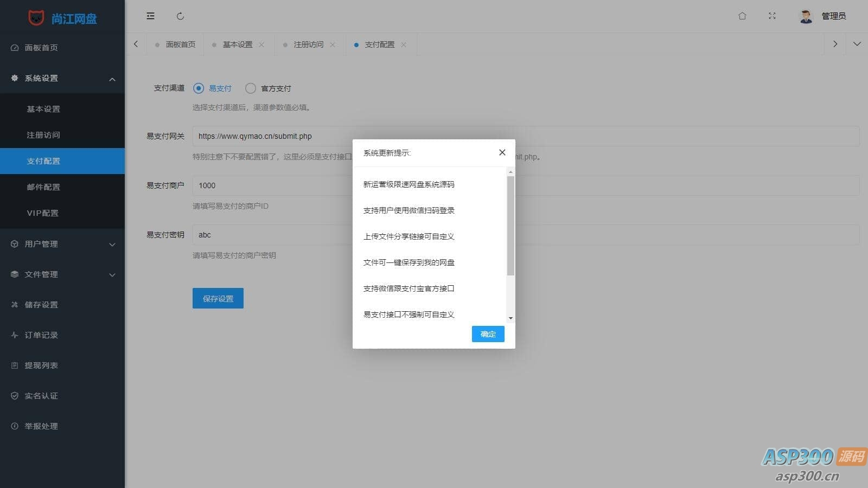Select the 官方支付 radio button
Viewport: 868px width, 488px height.
coord(251,88)
